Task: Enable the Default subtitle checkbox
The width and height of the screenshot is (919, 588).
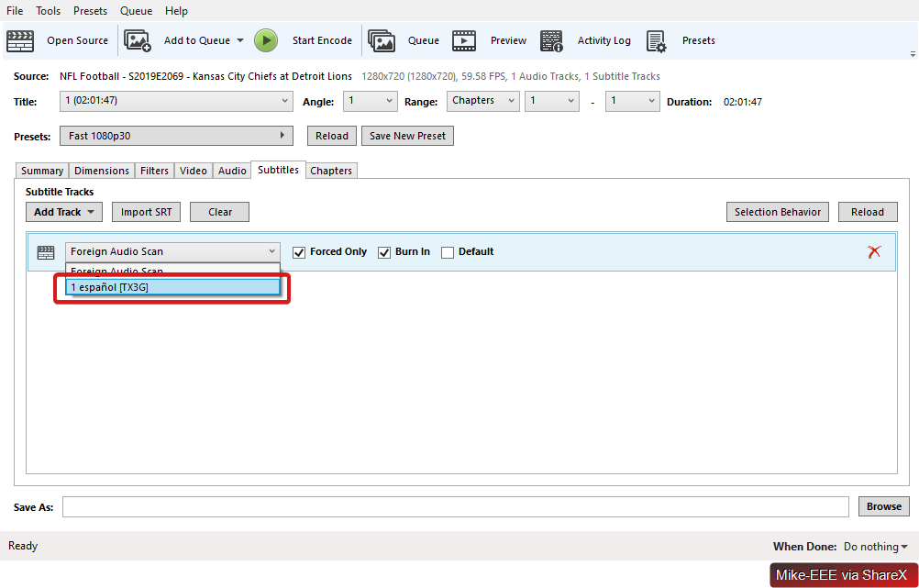Action: (448, 252)
